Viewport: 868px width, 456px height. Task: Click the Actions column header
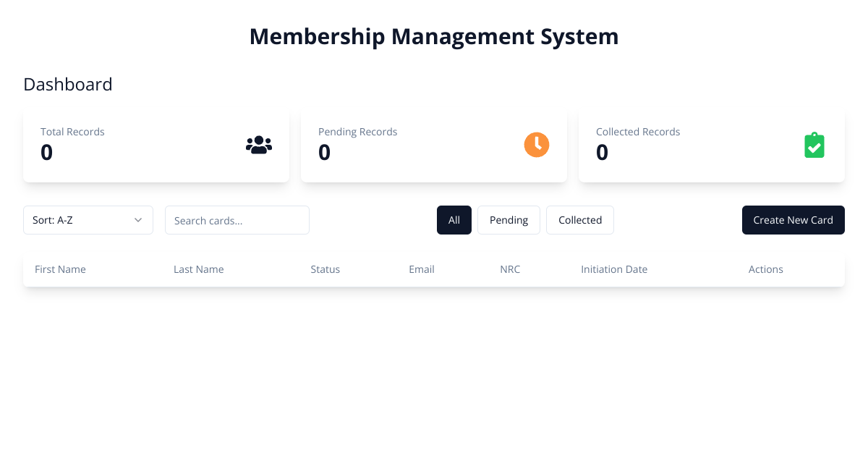coord(765,269)
